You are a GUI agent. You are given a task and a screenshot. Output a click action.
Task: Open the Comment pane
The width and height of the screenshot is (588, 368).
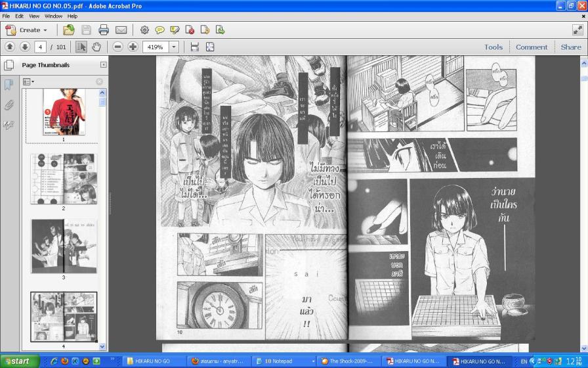[532, 47]
